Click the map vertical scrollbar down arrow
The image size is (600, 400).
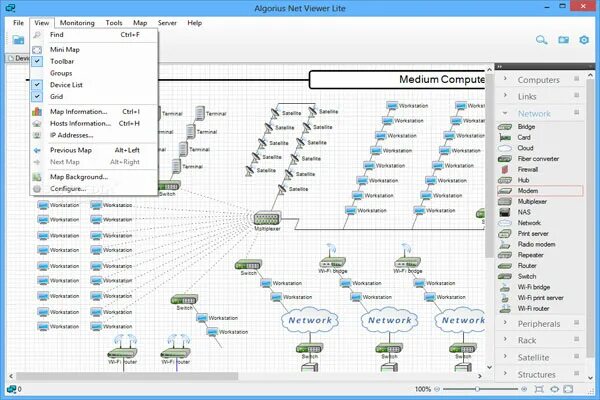coord(489,367)
